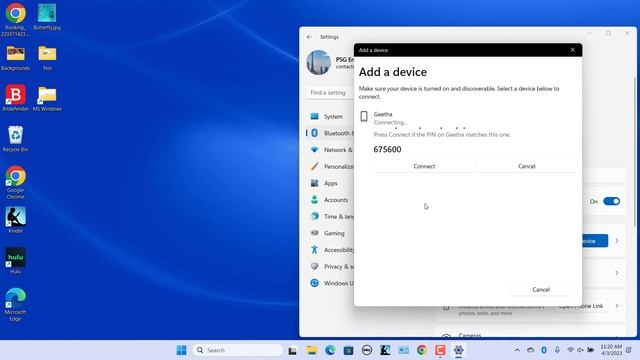This screenshot has height=360, width=640.
Task: Switch to Settings via taskbar gear icon
Action: click(x=458, y=350)
